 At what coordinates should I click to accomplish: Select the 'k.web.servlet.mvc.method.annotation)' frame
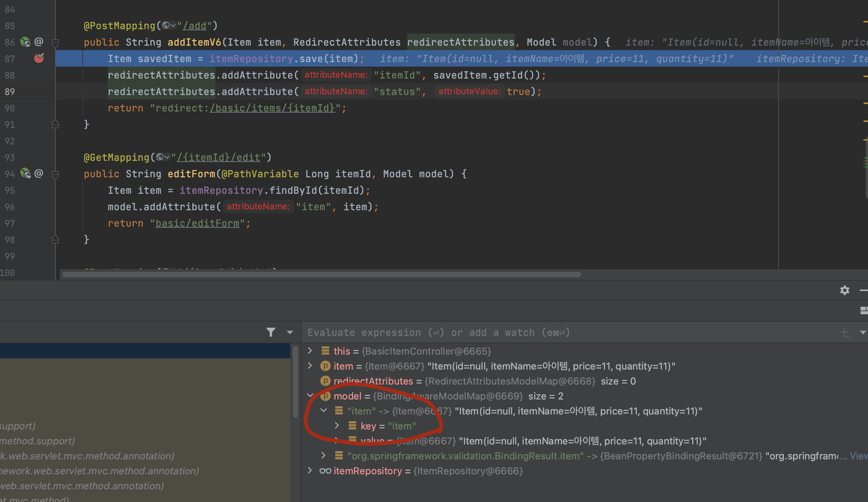[x=145, y=456]
